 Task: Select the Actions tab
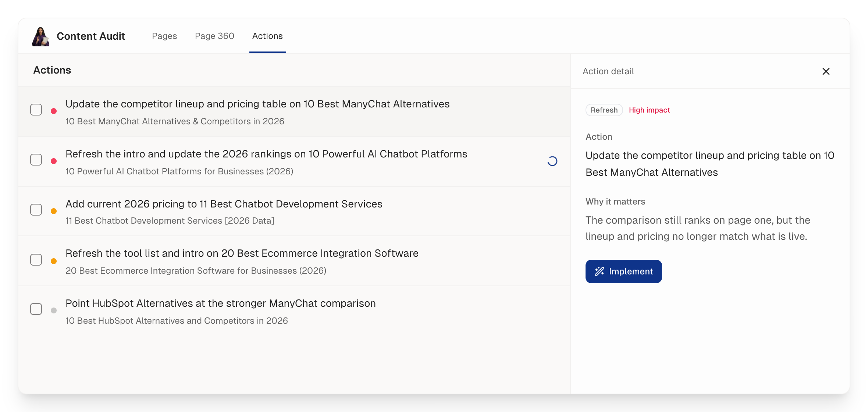(267, 36)
